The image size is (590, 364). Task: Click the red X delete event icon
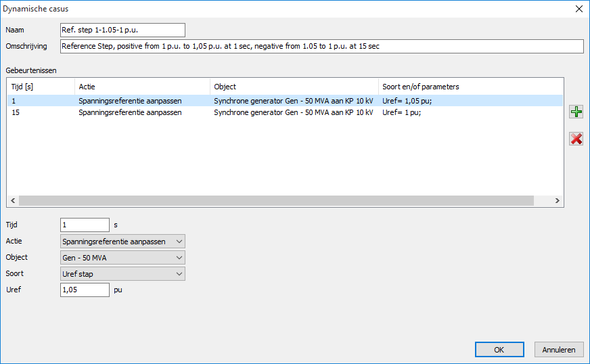tap(576, 139)
